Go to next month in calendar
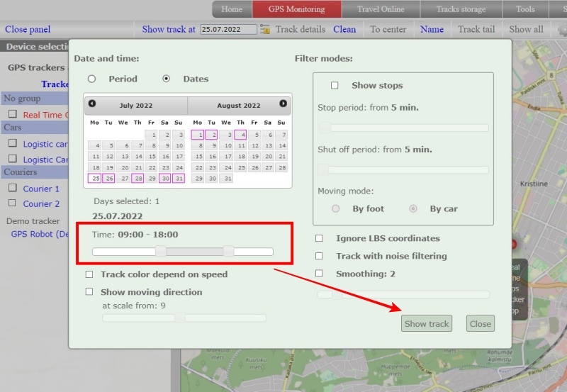 tap(283, 103)
